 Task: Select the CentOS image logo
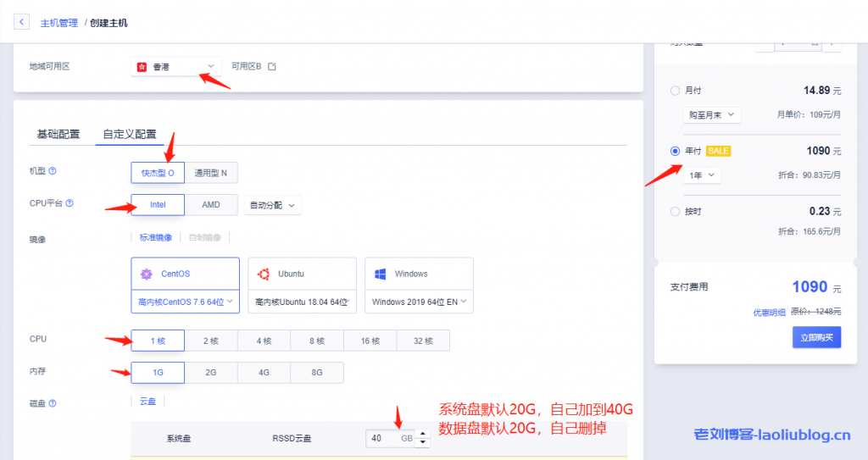pyautogui.click(x=147, y=274)
